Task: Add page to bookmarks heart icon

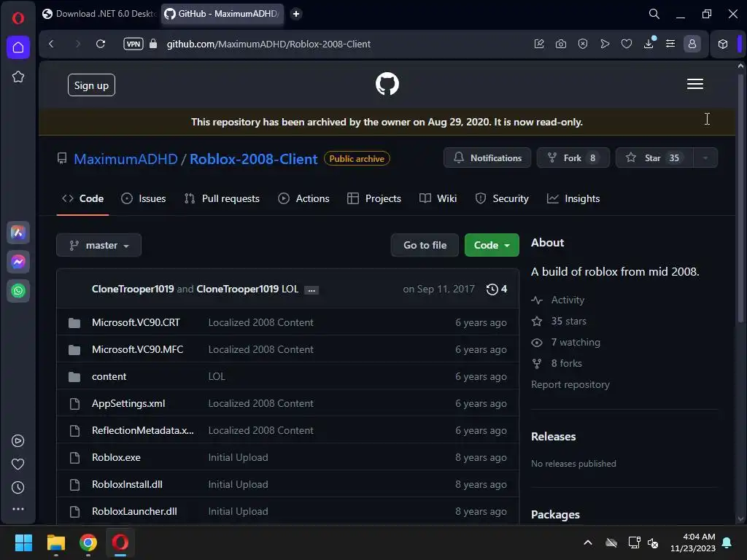Action: 627,44
